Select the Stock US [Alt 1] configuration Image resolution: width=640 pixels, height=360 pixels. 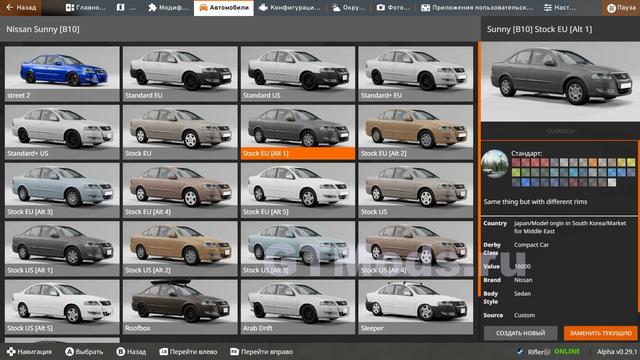click(x=62, y=249)
